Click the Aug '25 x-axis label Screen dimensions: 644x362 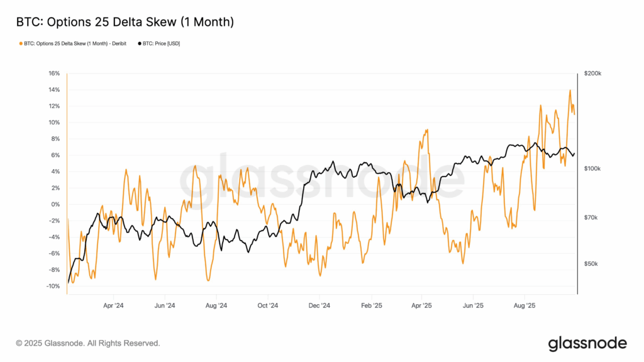click(526, 305)
